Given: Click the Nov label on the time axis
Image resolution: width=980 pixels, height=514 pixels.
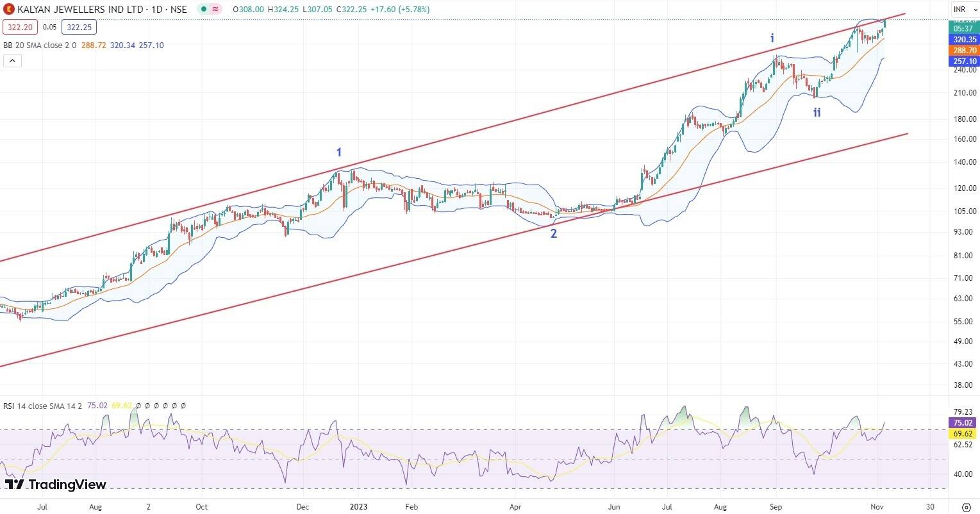Looking at the screenshot, I should tap(877, 506).
